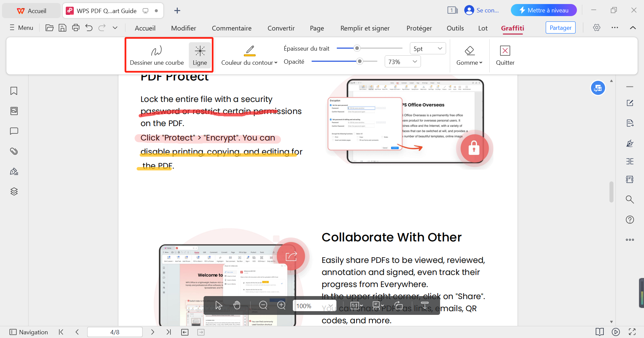The height and width of the screenshot is (338, 644).
Task: Adjust the Opacité slider handle
Action: (x=360, y=61)
